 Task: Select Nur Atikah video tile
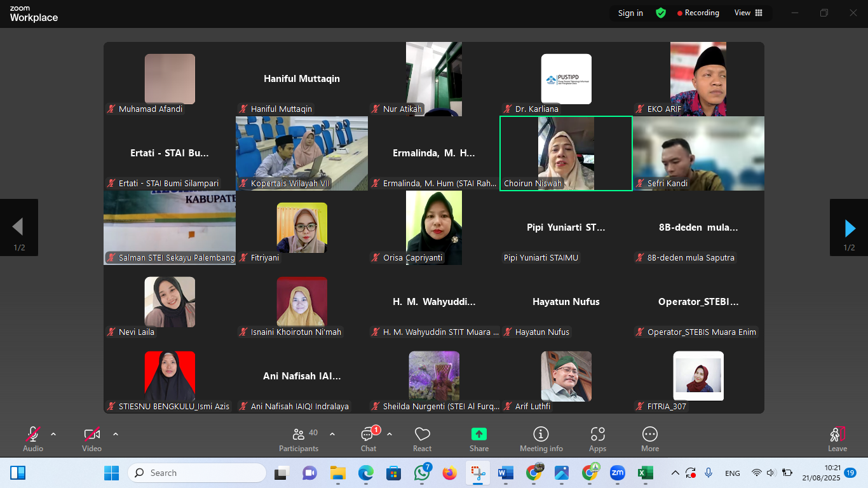coord(434,79)
